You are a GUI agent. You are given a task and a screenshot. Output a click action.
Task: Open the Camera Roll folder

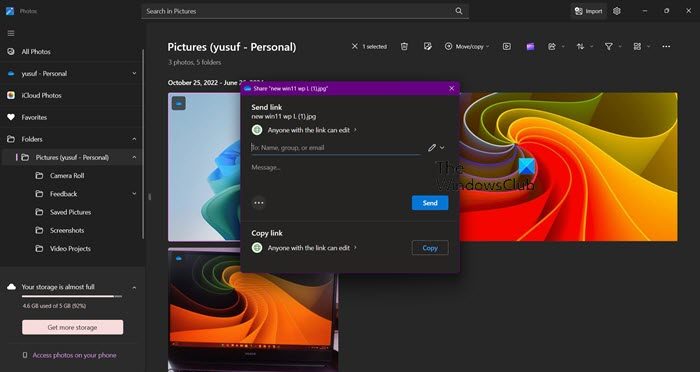tap(67, 176)
